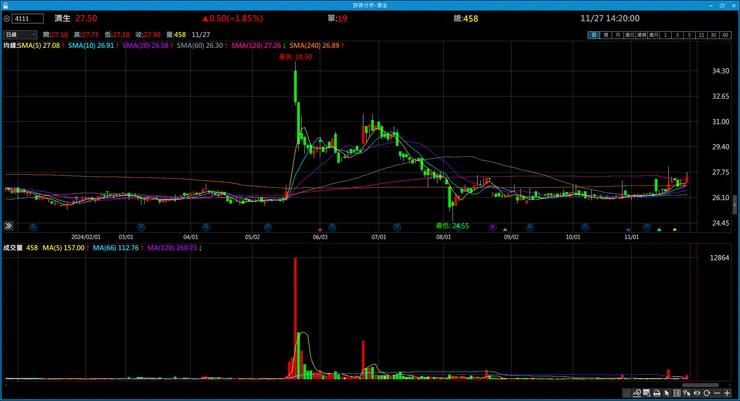The image size is (740, 401).
Task: Click the lock icon in the title bar
Action: [x=6, y=5]
